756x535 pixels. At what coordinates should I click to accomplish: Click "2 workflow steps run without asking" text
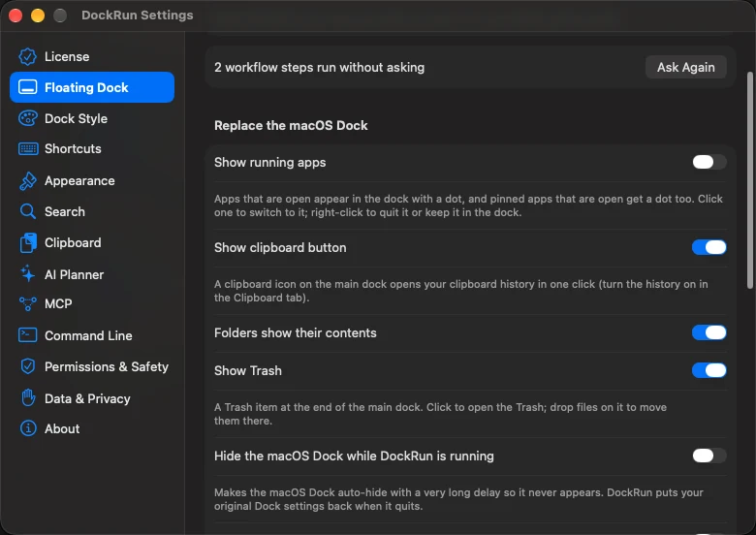click(x=319, y=67)
